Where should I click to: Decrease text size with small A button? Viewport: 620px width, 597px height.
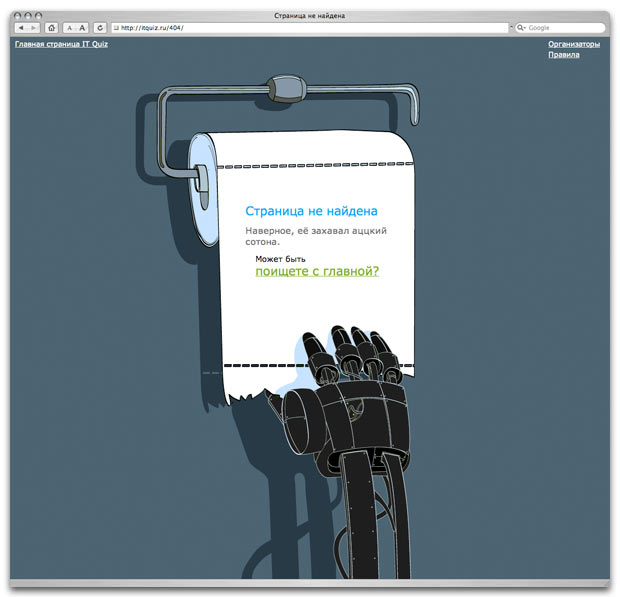[x=69, y=28]
